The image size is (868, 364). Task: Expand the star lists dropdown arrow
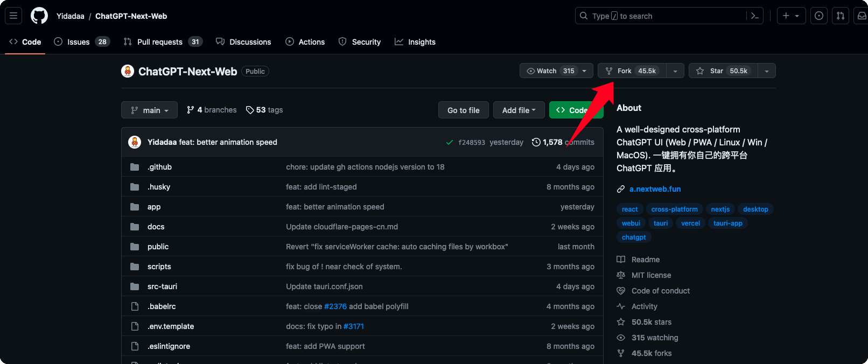[767, 71]
